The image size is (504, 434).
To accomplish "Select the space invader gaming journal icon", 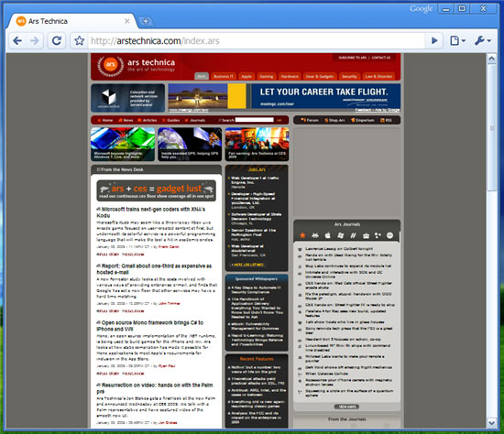I will pos(315,235).
